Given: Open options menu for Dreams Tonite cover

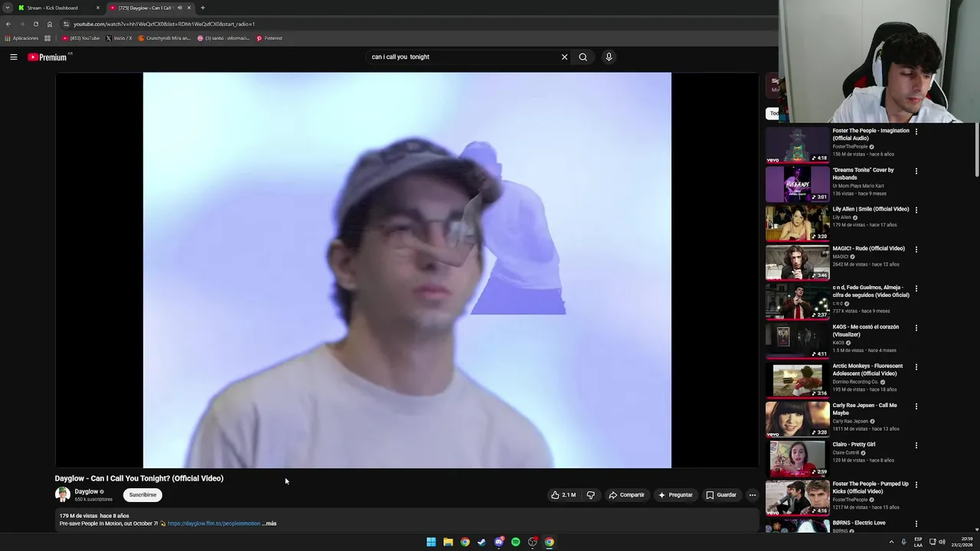Looking at the screenshot, I should [x=916, y=171].
